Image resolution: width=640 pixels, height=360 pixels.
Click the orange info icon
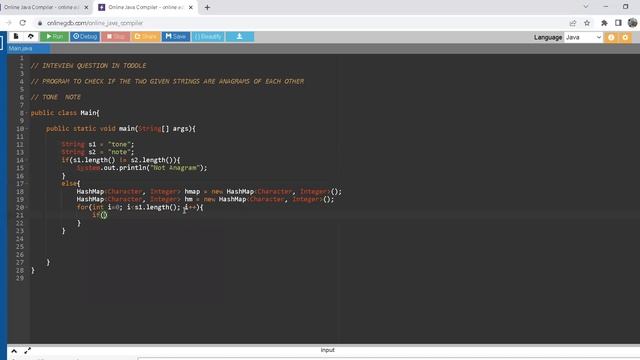[x=611, y=38]
